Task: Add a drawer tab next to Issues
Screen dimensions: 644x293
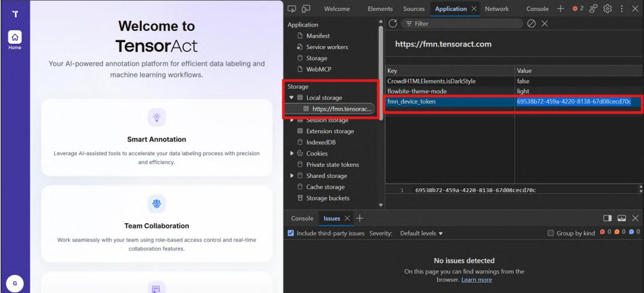Action: 360,218
